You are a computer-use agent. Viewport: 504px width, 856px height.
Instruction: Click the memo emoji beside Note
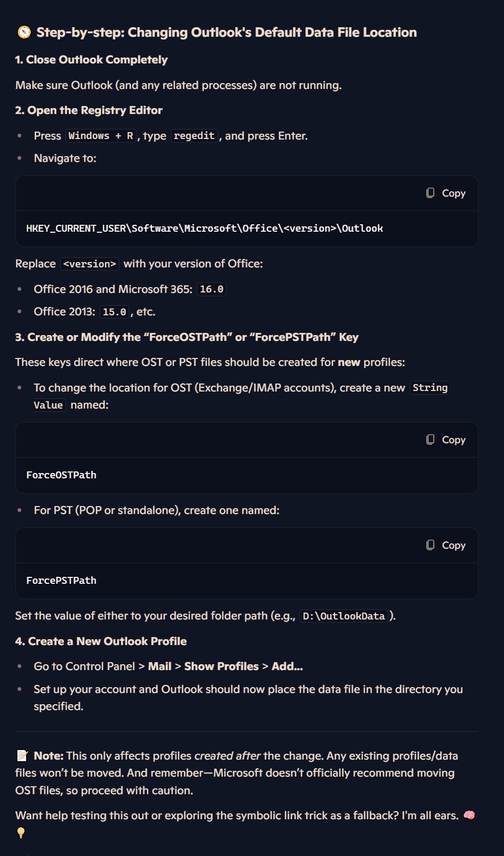[x=22, y=755]
